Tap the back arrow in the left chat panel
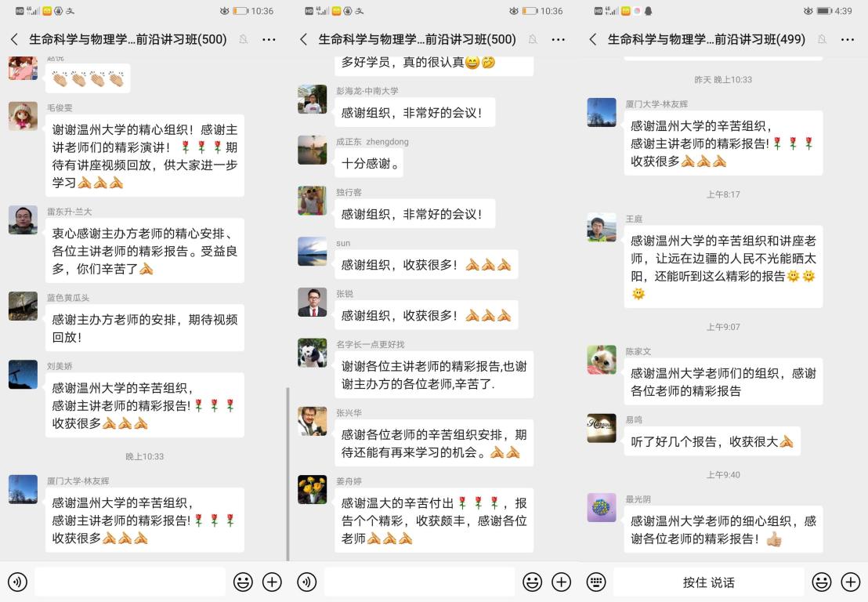This screenshot has height=602, width=868. tap(14, 39)
